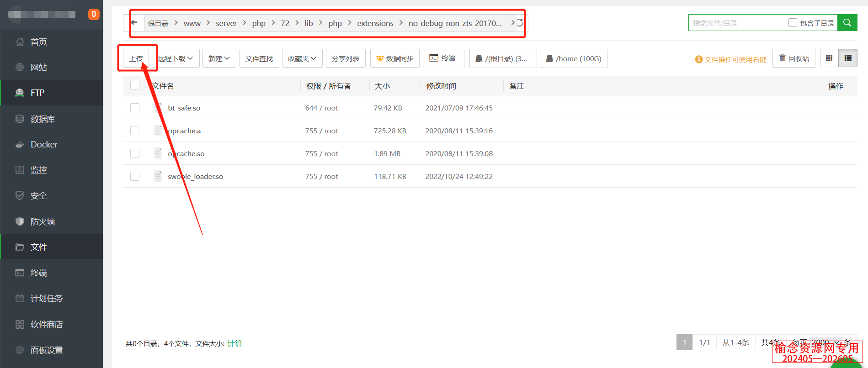Click the calendar icon beside 计划任务
The image size is (868, 368).
click(x=20, y=298)
